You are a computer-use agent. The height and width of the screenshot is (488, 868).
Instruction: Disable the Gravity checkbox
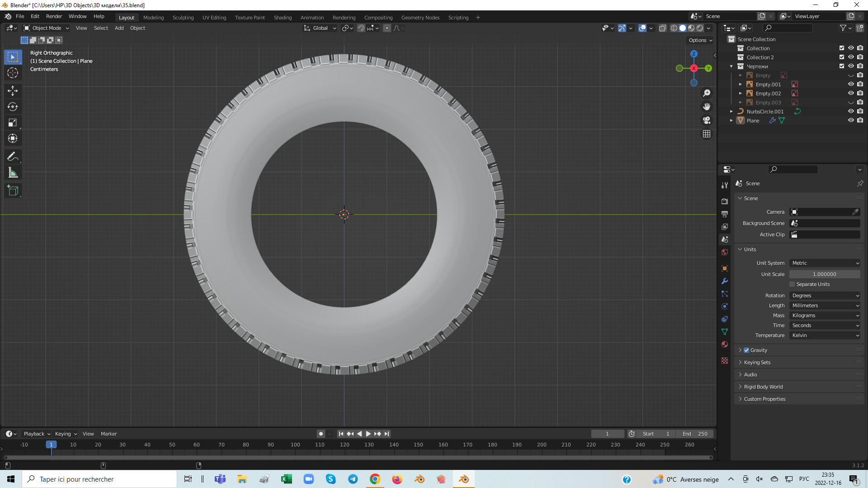point(746,350)
